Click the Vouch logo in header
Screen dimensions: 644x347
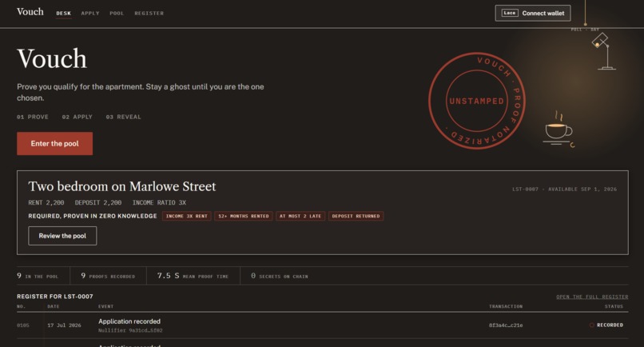pyautogui.click(x=30, y=12)
